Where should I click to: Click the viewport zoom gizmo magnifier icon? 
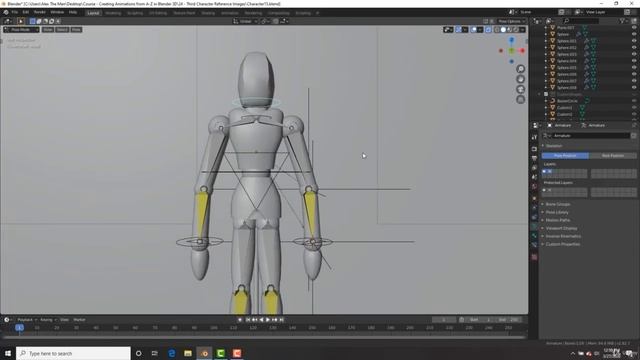[x=520, y=69]
